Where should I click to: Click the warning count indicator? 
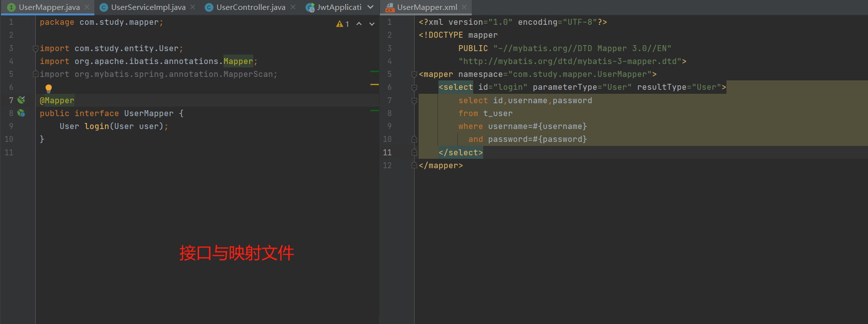pos(343,24)
